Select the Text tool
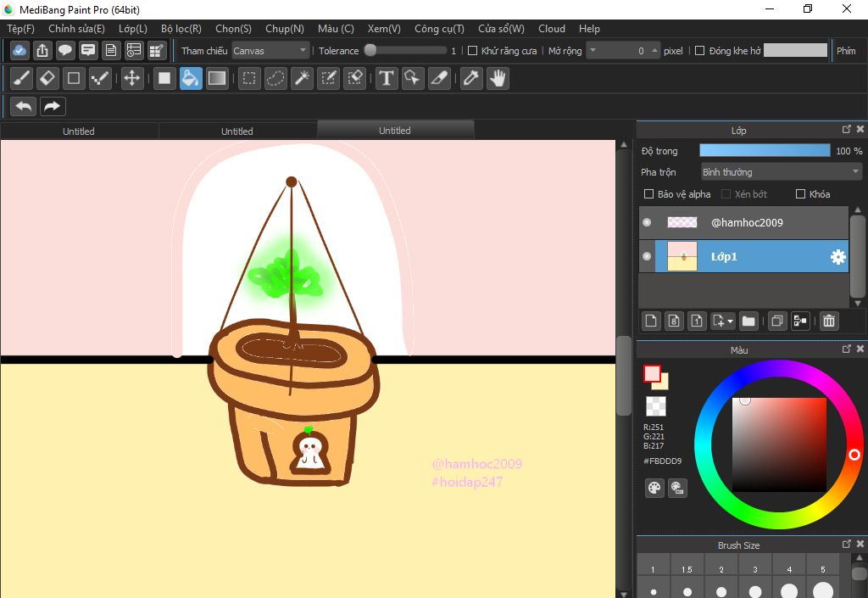Image resolution: width=868 pixels, height=598 pixels. coord(387,79)
